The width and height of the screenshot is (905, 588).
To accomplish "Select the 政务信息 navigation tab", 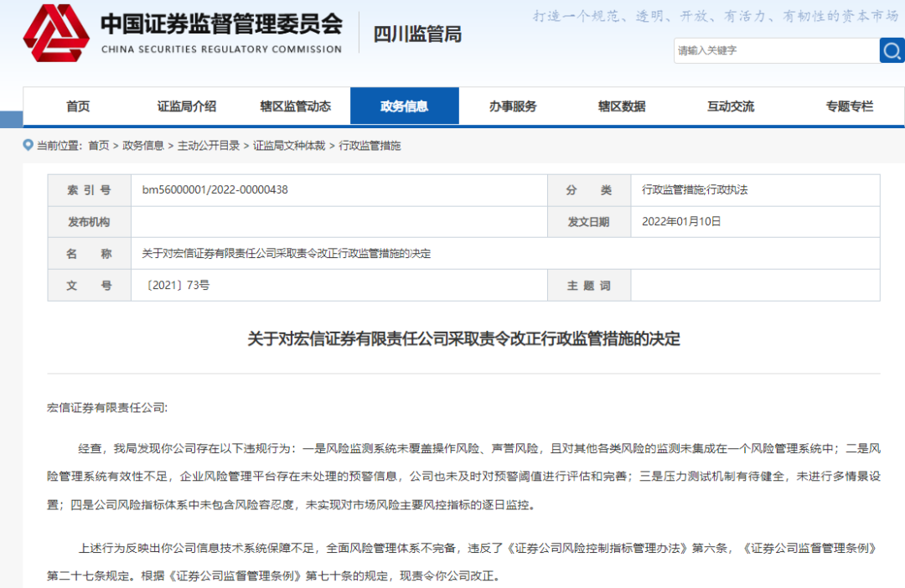I will pyautogui.click(x=404, y=106).
